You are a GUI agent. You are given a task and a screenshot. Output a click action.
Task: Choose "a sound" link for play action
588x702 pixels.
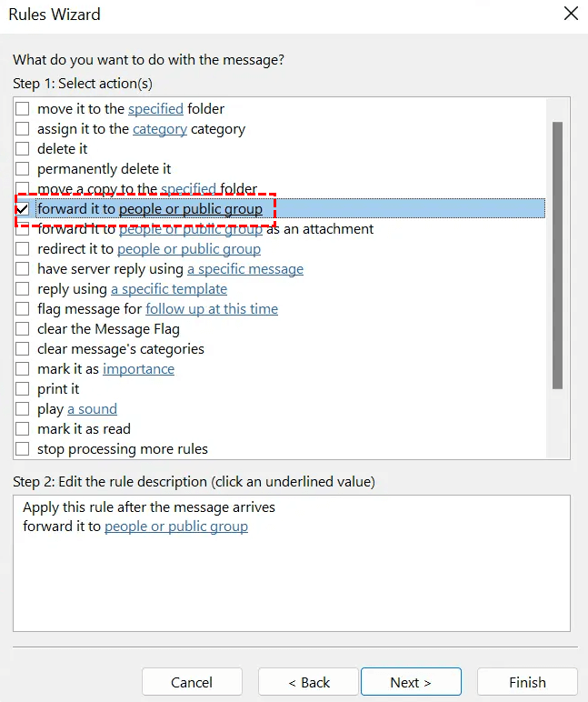click(x=92, y=409)
